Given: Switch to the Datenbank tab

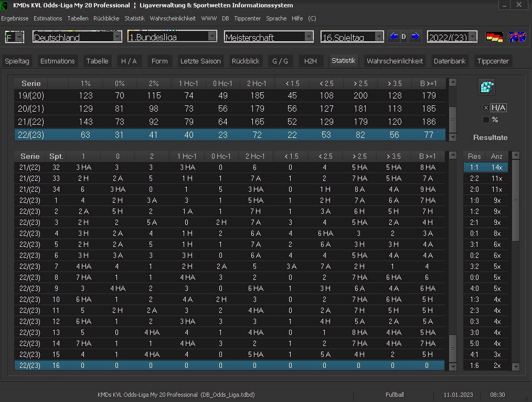Looking at the screenshot, I should (449, 61).
